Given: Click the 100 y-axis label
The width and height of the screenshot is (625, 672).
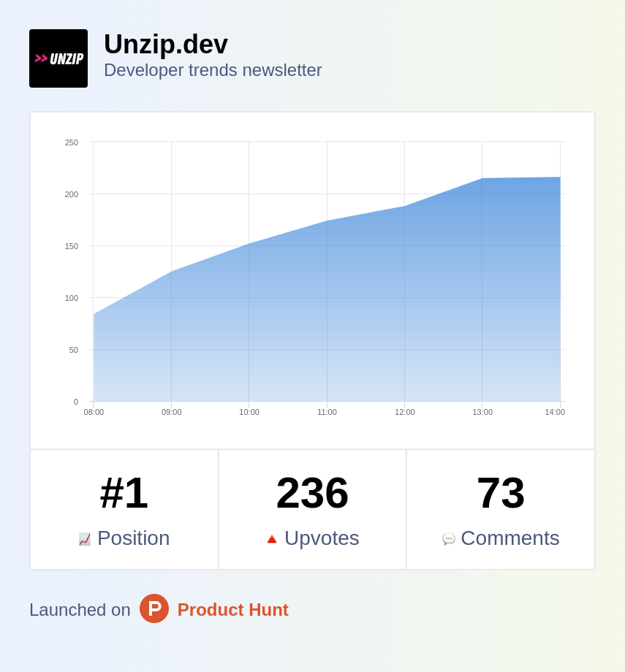Looking at the screenshot, I should click(72, 298).
